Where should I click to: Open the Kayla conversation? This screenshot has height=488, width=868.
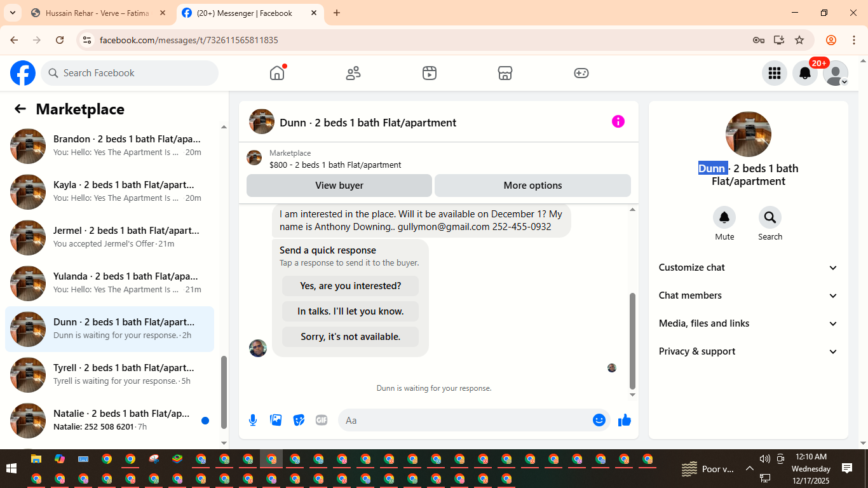point(109,192)
